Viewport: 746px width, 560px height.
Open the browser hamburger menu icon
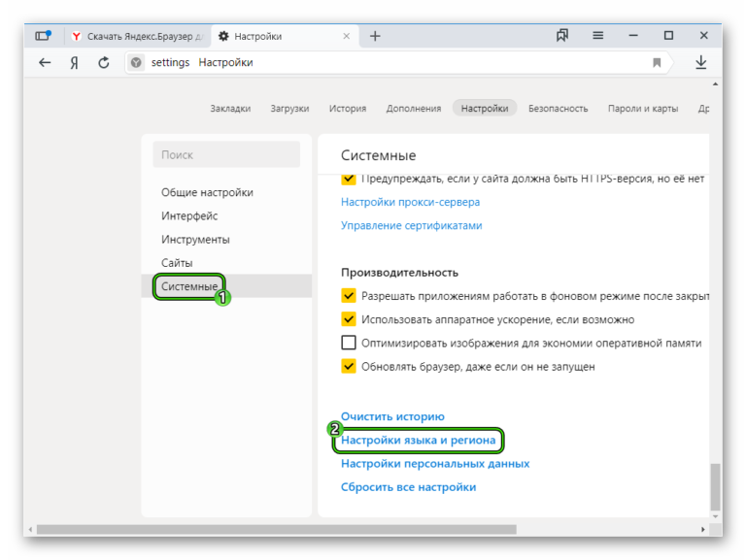(598, 36)
